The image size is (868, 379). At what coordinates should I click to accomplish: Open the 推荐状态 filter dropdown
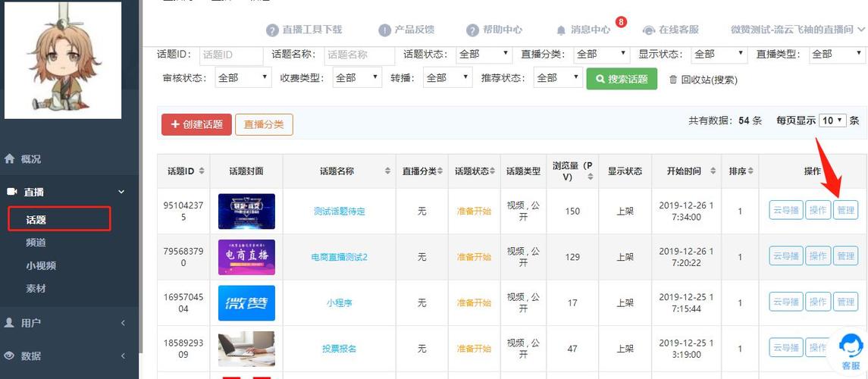(558, 78)
